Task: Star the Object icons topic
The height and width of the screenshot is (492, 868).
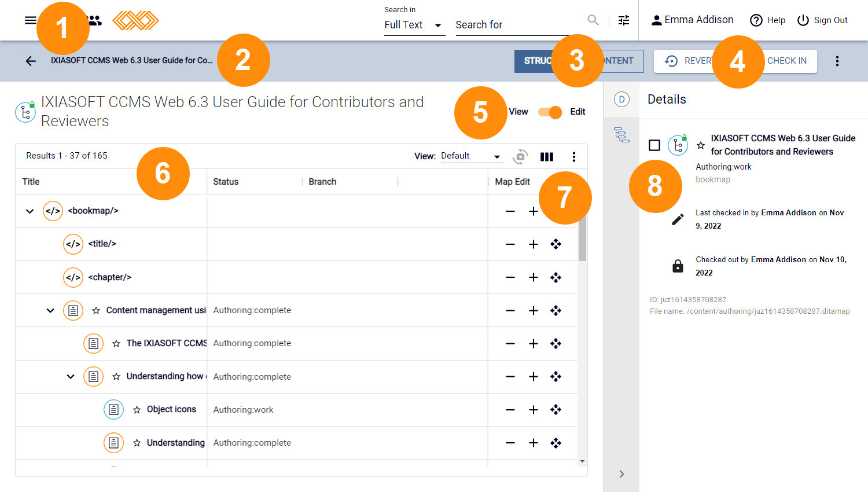Action: (x=137, y=410)
